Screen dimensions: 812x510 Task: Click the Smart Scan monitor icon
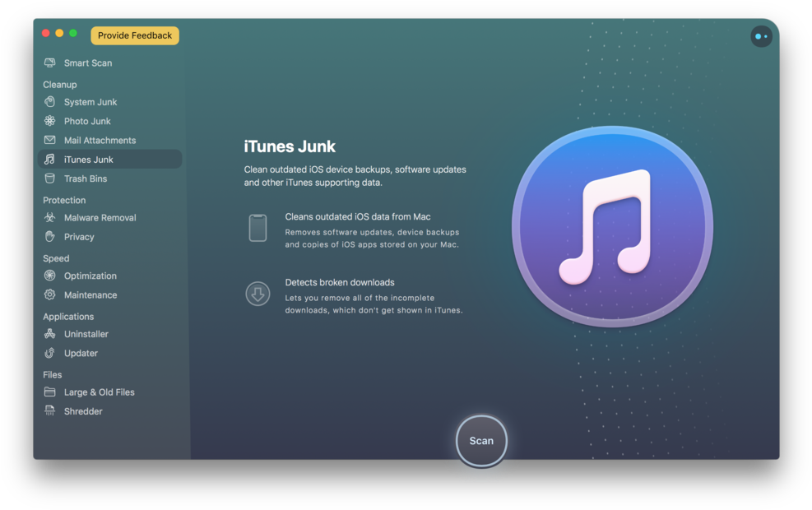pos(49,63)
